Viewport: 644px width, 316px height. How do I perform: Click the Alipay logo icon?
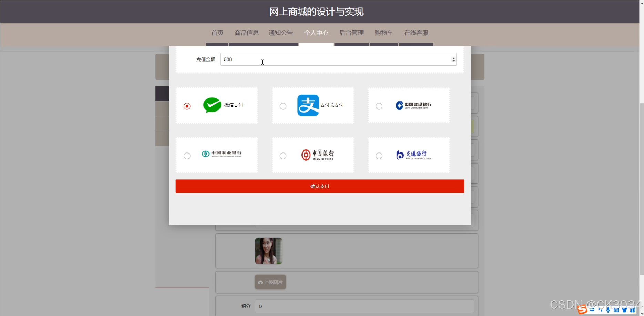[x=308, y=105]
